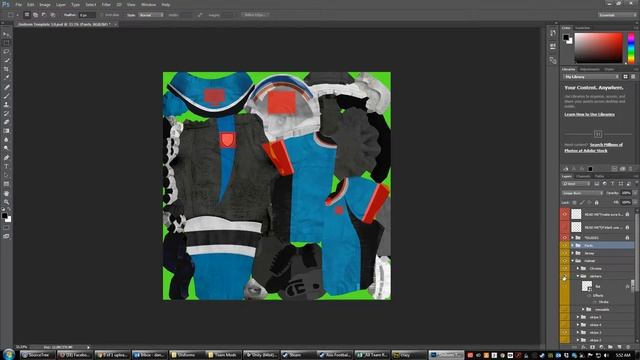Switch to the Channels tab
This screenshot has width=640, height=360.
[583, 176]
